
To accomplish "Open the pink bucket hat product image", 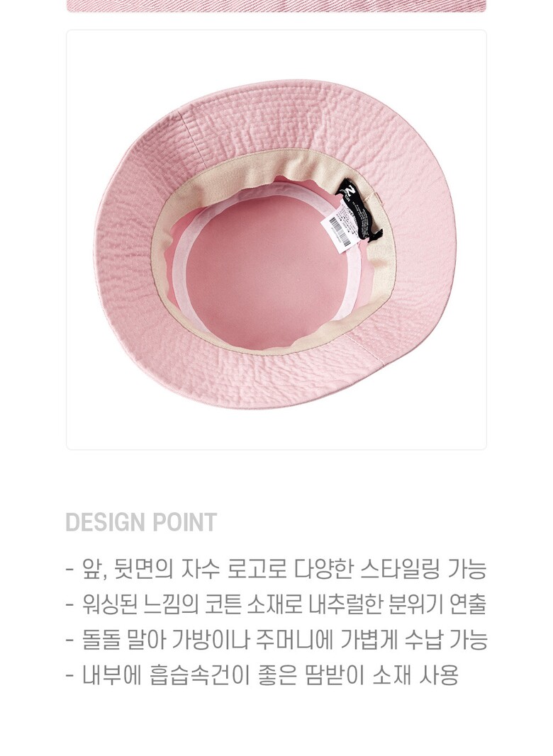I will click(276, 239).
